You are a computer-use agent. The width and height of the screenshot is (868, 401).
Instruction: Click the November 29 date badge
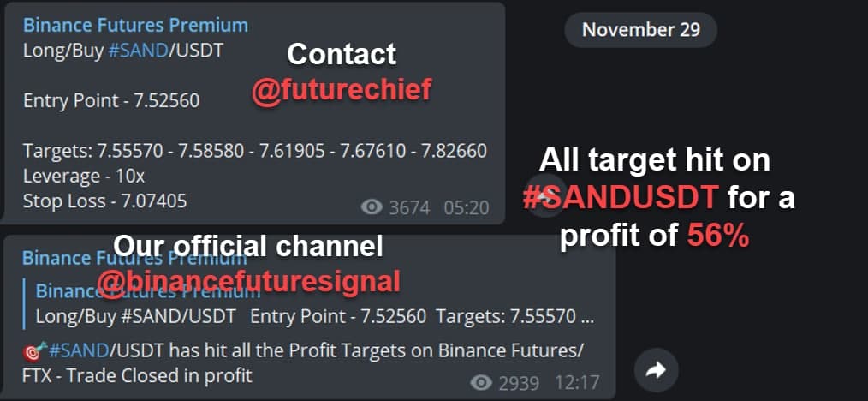(x=640, y=29)
